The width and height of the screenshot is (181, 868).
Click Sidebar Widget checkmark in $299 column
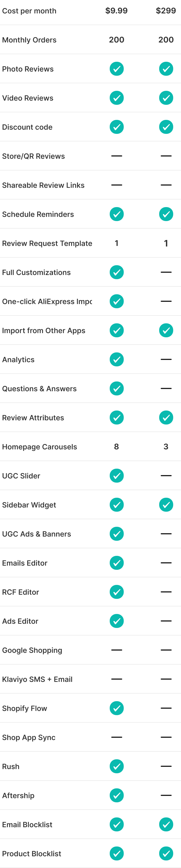click(x=166, y=505)
